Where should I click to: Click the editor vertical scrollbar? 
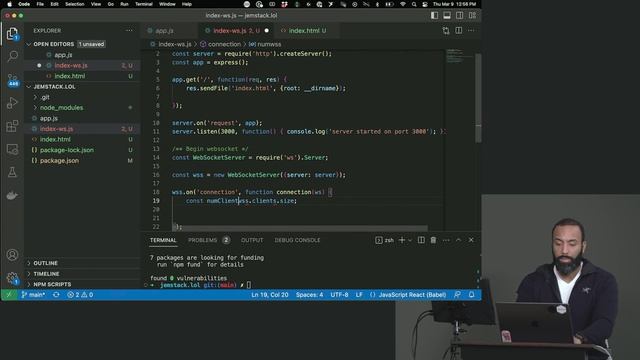478,98
